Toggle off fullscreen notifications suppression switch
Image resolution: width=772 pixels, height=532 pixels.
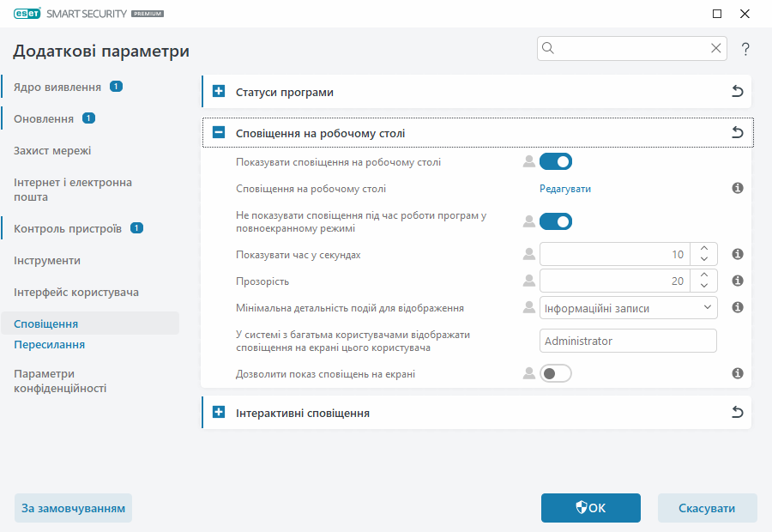point(556,221)
